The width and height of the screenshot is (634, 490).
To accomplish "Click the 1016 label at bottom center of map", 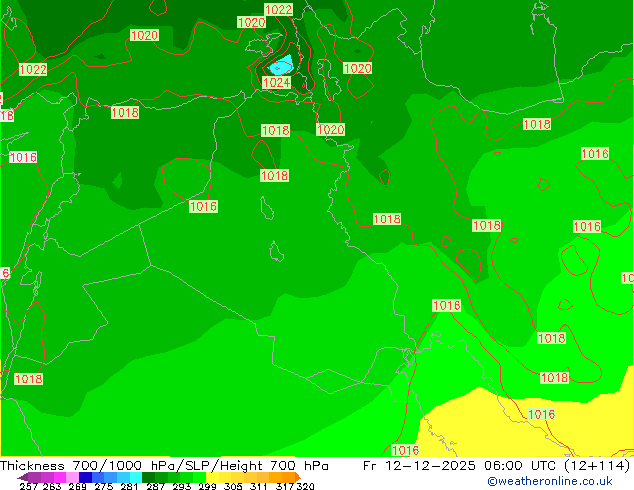I will (x=405, y=451).
